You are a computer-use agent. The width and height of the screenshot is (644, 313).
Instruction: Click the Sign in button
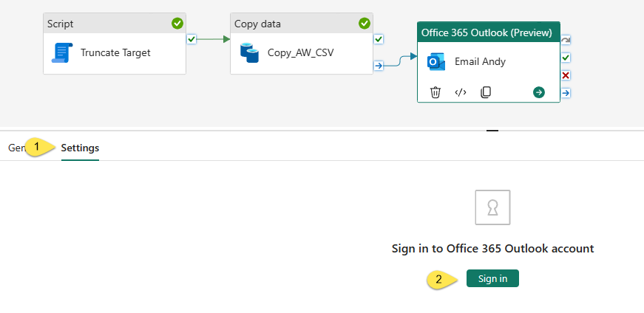[x=492, y=278]
